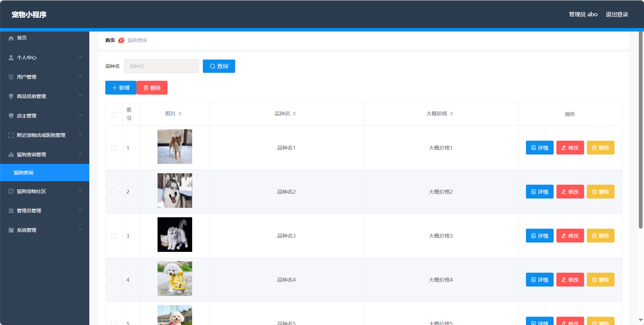Click the white dog photo in row 4
This screenshot has height=325, width=644.
coord(175,279)
